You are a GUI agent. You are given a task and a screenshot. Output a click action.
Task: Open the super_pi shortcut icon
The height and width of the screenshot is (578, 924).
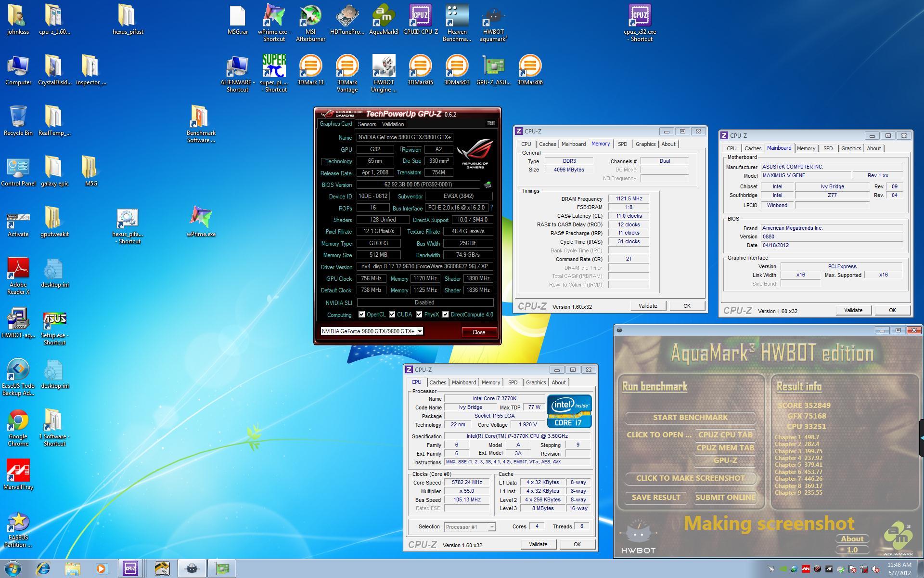pos(274,73)
